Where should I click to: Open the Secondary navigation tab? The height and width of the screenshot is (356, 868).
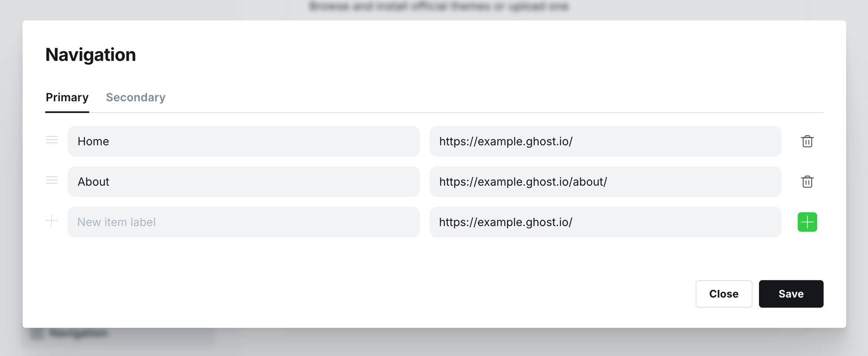(135, 98)
